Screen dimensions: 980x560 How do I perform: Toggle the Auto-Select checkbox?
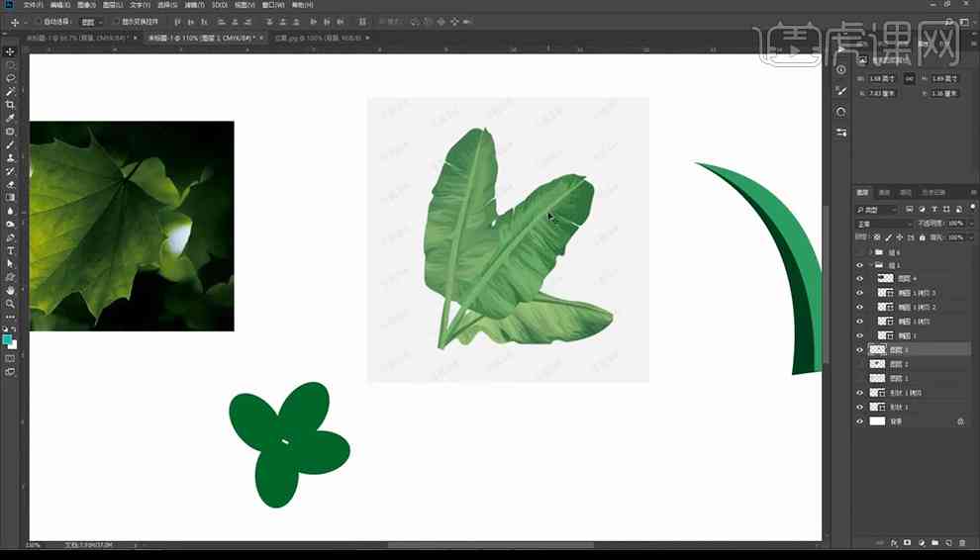coord(38,21)
